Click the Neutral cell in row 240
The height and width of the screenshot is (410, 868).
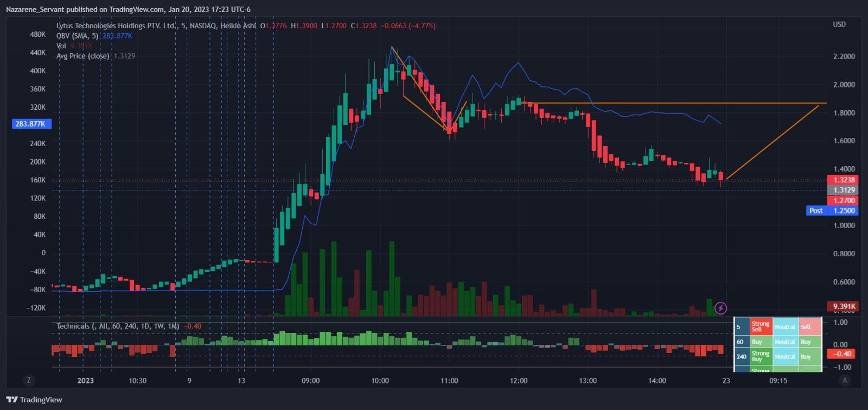pyautogui.click(x=785, y=357)
